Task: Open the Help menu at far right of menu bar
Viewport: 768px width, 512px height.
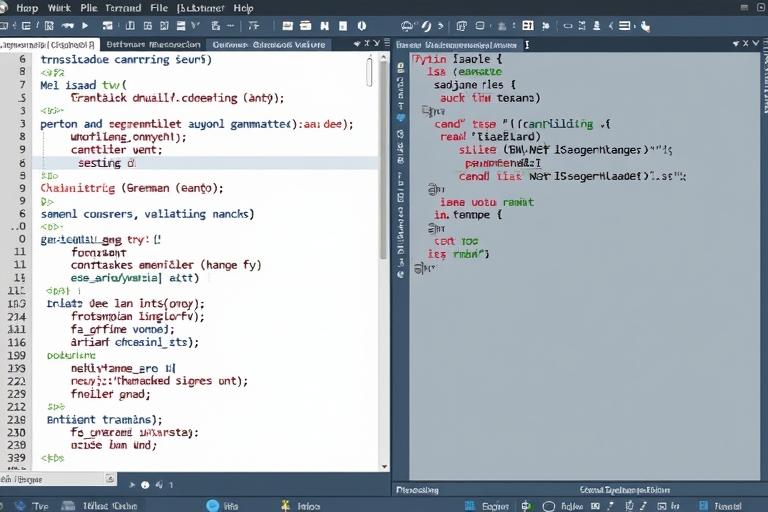Action: pos(243,7)
